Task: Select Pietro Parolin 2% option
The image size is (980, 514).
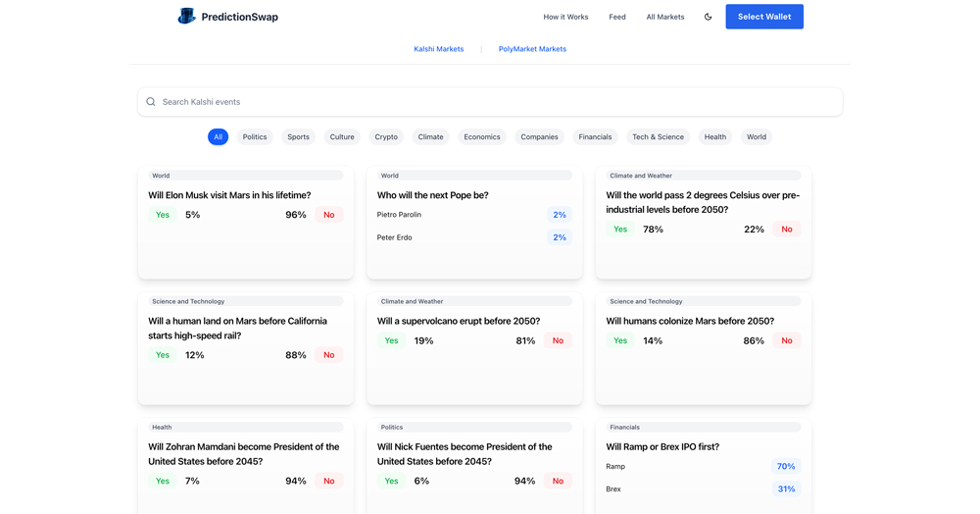Action: click(x=560, y=215)
